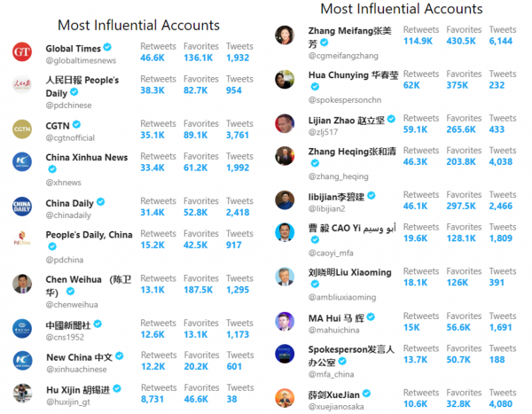
Task: Select the XueJian cartoon avatar
Action: pos(285,398)
